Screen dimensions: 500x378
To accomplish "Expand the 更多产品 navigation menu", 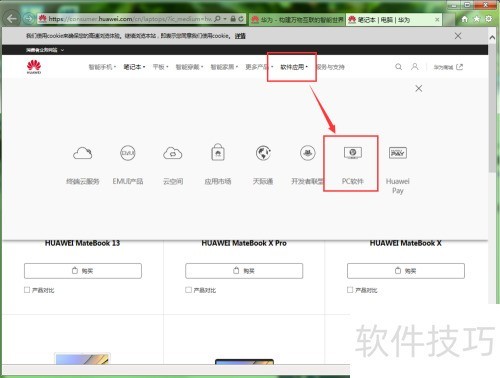I will (259, 67).
